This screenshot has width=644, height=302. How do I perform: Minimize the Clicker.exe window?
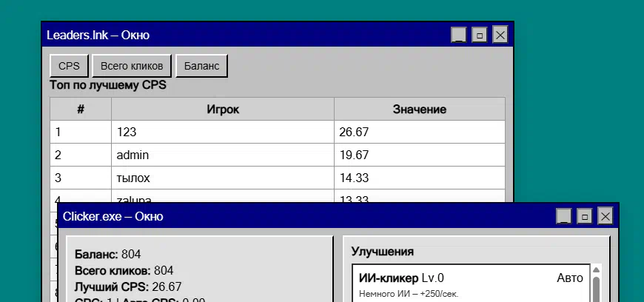564,216
